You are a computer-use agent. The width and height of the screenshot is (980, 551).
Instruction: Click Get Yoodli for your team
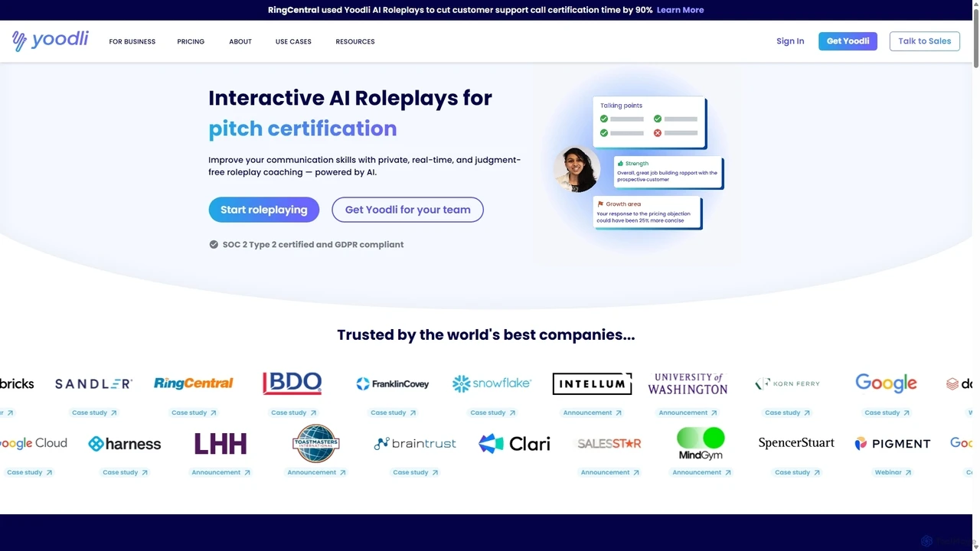(x=407, y=210)
